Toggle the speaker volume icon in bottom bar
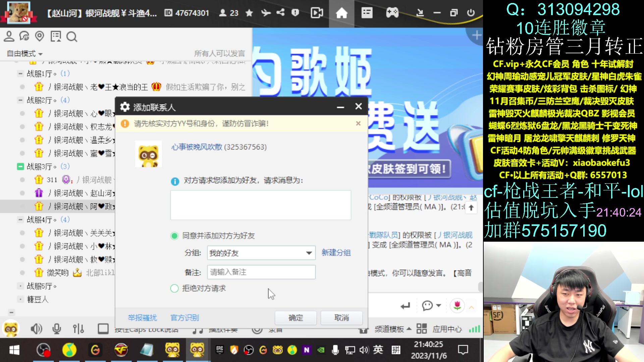Screen dimensions: 644x362 [x=36, y=329]
